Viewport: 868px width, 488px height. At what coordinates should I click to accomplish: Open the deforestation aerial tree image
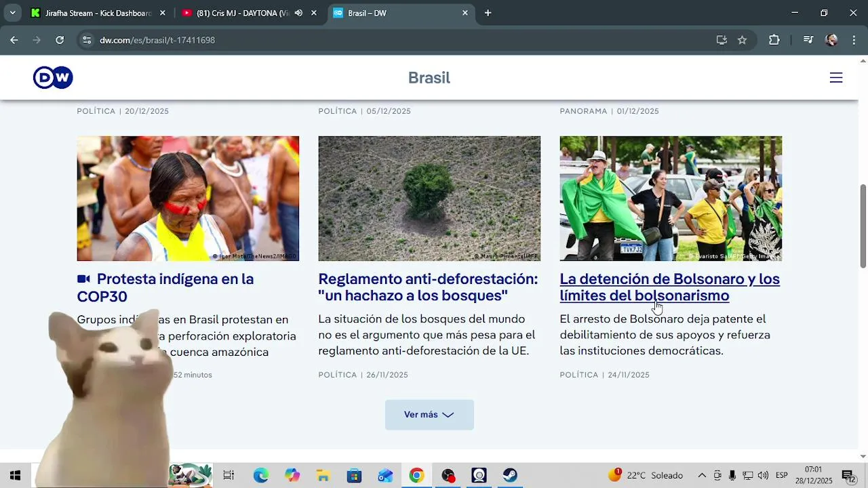point(429,199)
